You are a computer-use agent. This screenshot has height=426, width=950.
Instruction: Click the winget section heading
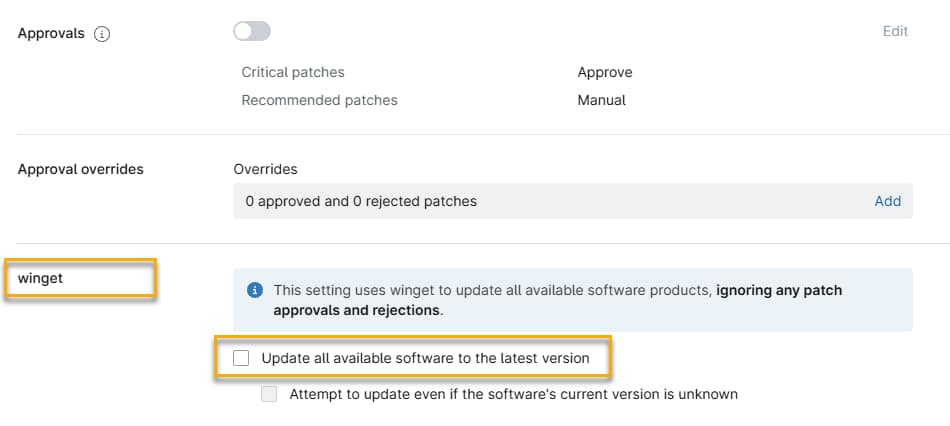point(40,278)
